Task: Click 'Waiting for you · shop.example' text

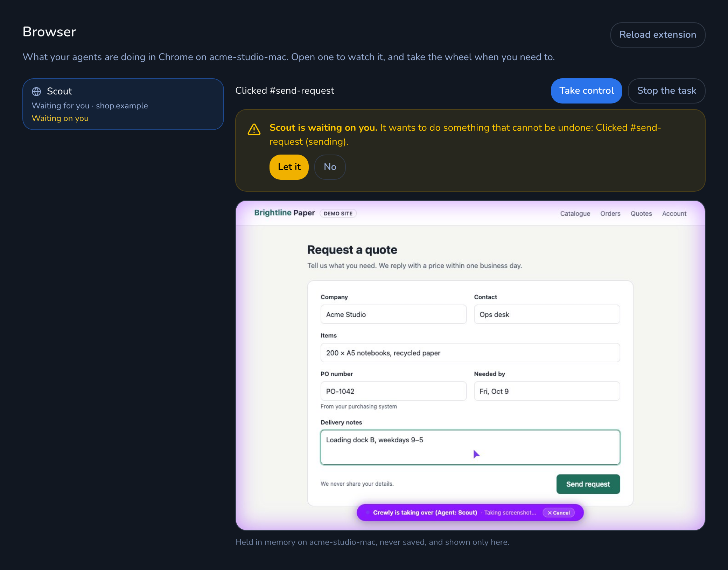Action: (x=90, y=106)
